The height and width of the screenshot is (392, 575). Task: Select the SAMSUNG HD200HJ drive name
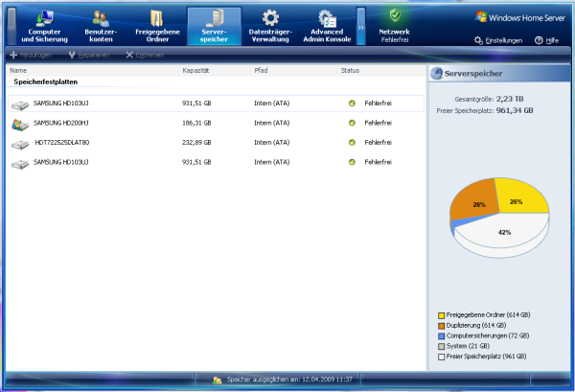click(x=61, y=123)
